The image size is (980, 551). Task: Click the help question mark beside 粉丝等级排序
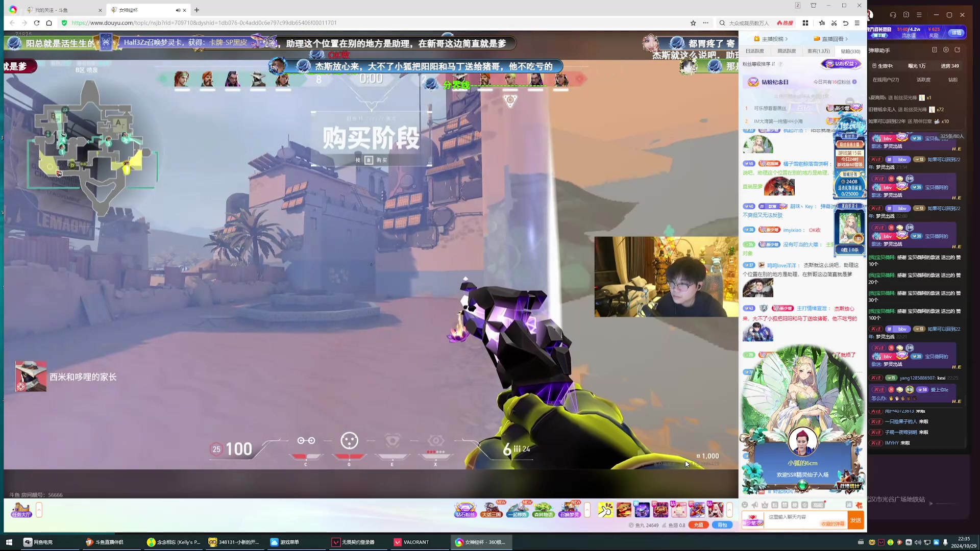click(x=780, y=64)
